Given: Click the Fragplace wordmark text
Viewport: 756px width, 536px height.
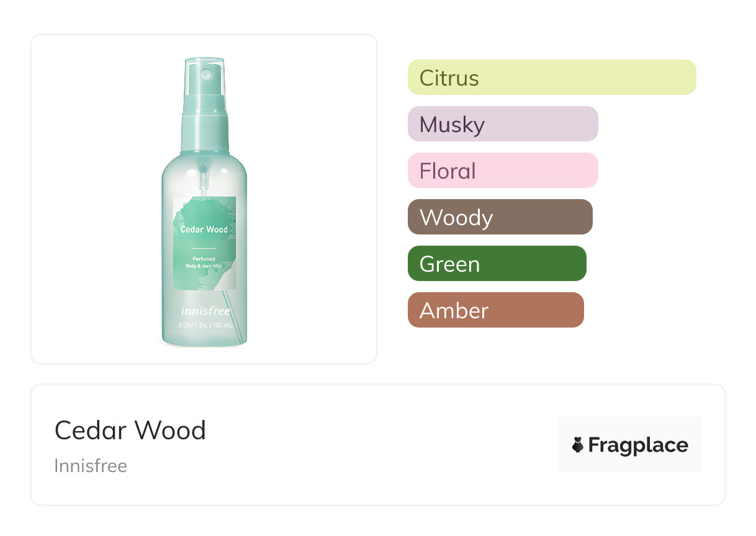Looking at the screenshot, I should [x=638, y=445].
